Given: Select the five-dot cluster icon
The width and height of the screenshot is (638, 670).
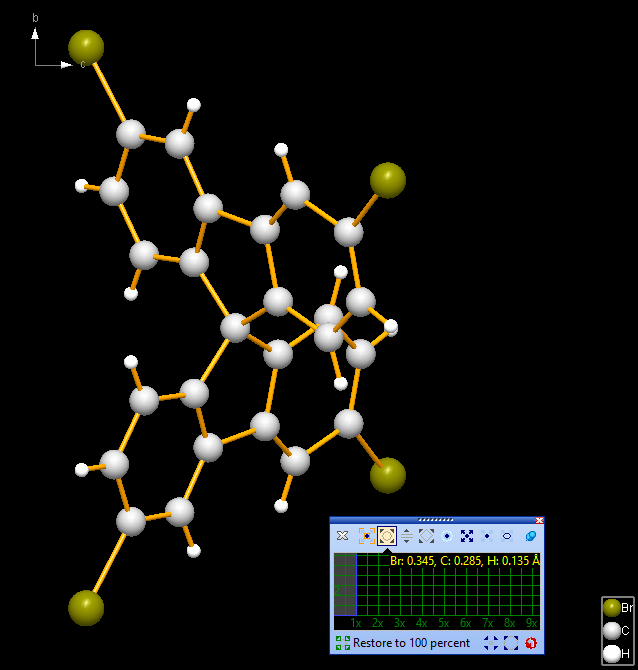Looking at the screenshot, I should 467,536.
